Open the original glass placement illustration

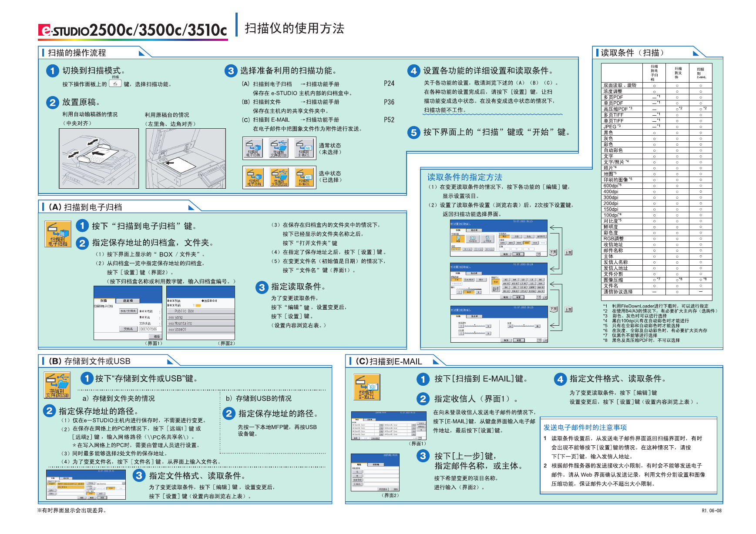(186, 158)
